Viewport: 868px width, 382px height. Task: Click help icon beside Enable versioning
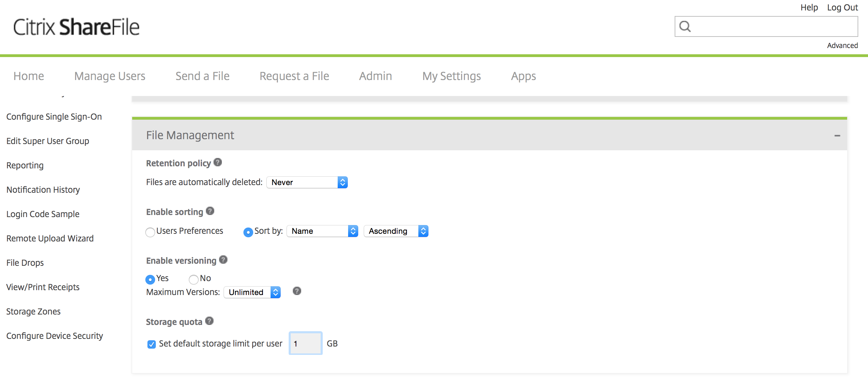(223, 260)
